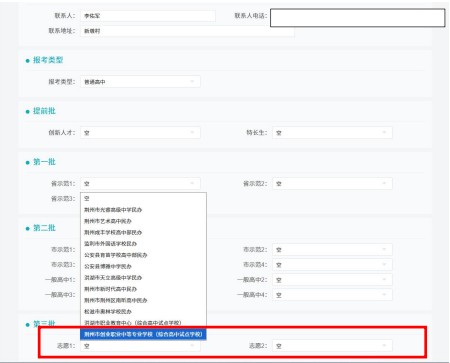Open the 志愿2 dropdown
This screenshot has width=450, height=363.
[332, 346]
